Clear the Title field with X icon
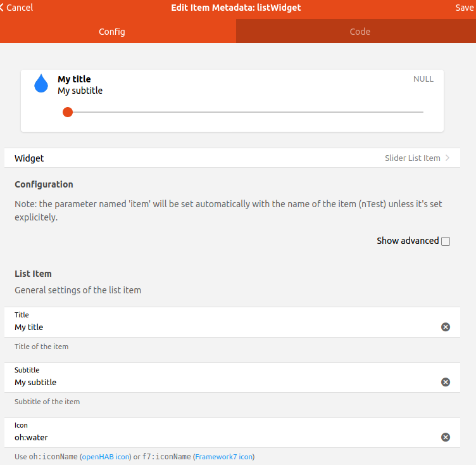This screenshot has height=465, width=476. 446,327
